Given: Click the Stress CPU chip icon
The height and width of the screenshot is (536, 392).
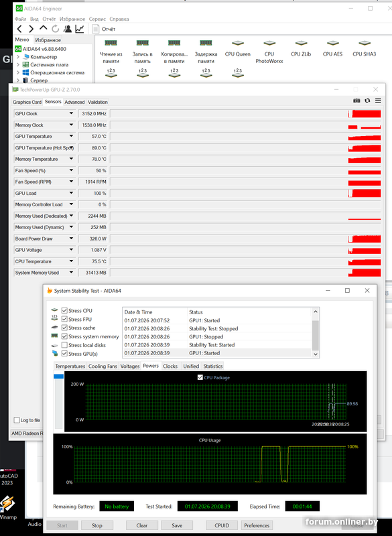Looking at the screenshot, I should (55, 310).
